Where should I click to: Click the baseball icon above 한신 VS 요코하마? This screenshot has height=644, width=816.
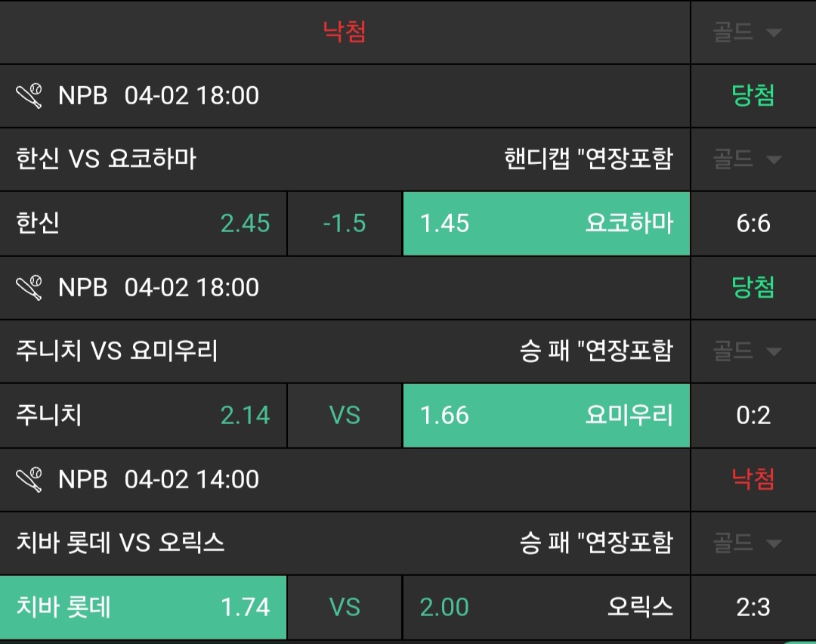(x=29, y=96)
